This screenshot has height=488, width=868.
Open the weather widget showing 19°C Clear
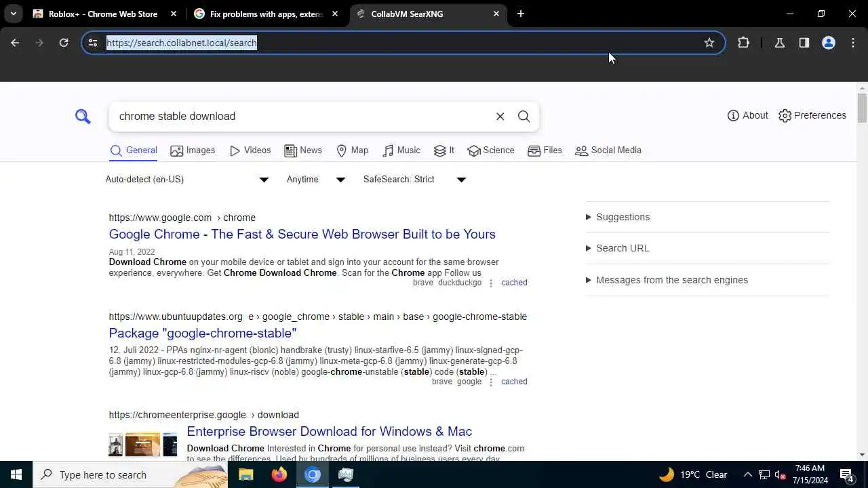(x=693, y=474)
